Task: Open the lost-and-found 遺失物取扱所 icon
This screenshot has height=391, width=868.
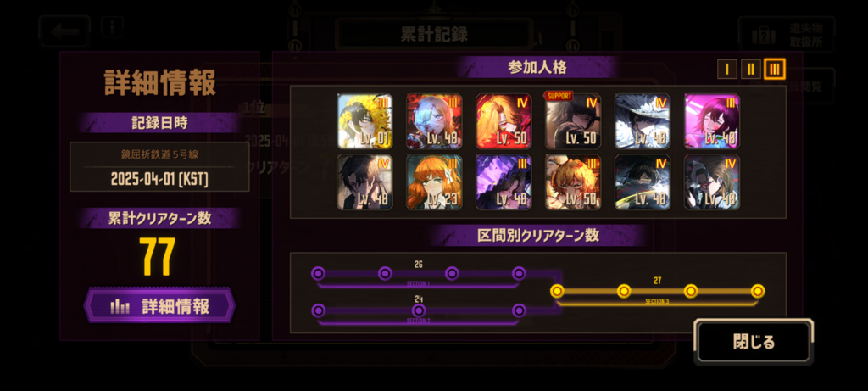Action: (786, 34)
